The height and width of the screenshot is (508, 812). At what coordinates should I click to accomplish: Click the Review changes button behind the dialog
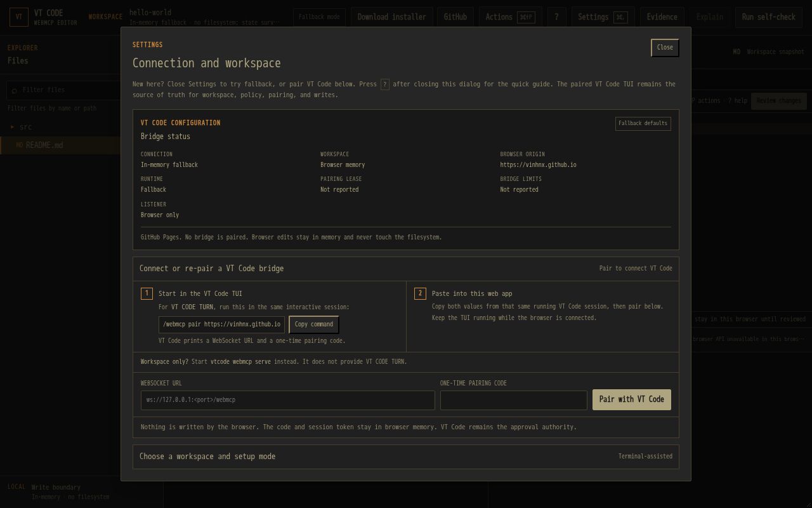click(779, 100)
